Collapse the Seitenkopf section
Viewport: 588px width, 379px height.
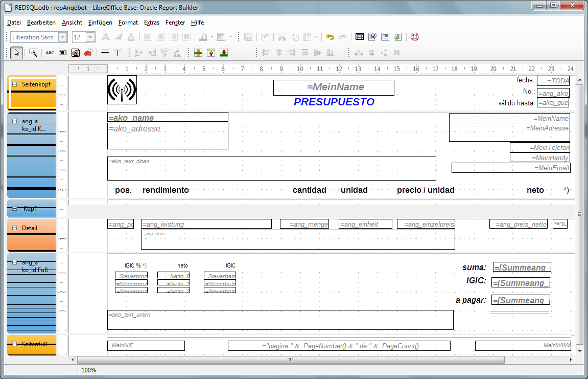click(x=15, y=84)
